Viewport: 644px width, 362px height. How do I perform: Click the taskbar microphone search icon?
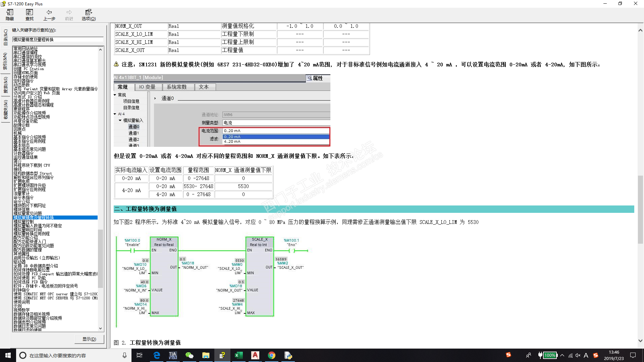[124, 355]
